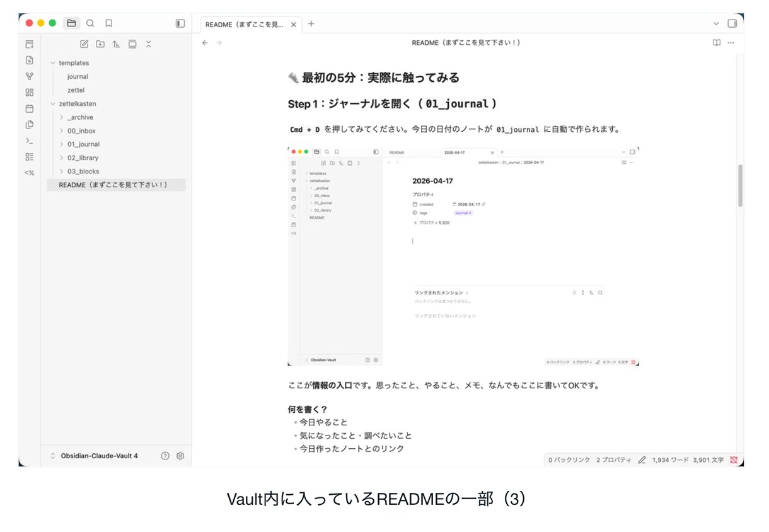Close the README tab
Image resolution: width=769 pixels, height=532 pixels.
(x=294, y=24)
